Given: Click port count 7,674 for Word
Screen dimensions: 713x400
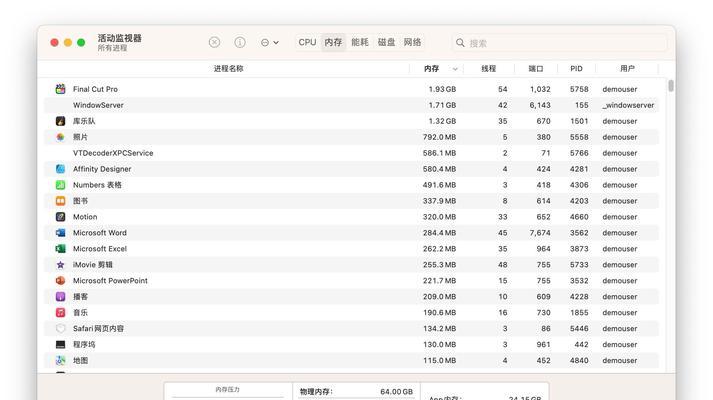Looking at the screenshot, I should tap(540, 233).
